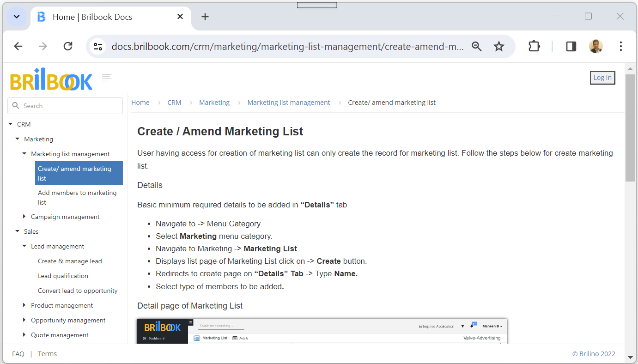Click the Details subheading text
This screenshot has height=364, width=638.
pyautogui.click(x=150, y=185)
